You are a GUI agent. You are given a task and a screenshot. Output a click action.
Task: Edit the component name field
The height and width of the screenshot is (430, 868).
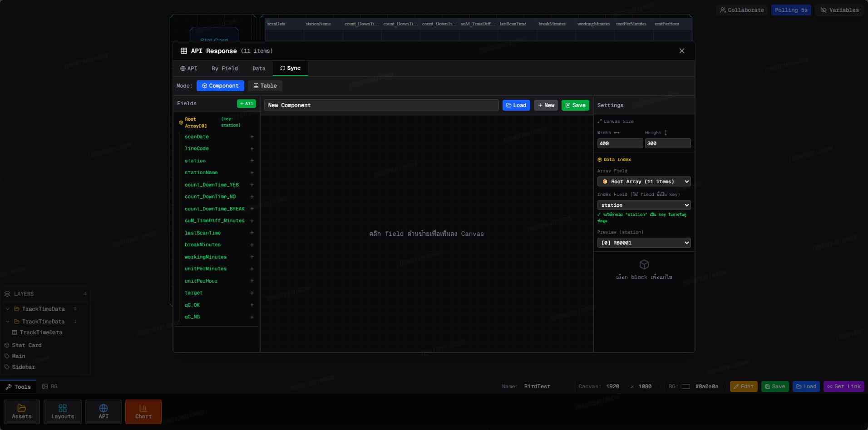(381, 105)
